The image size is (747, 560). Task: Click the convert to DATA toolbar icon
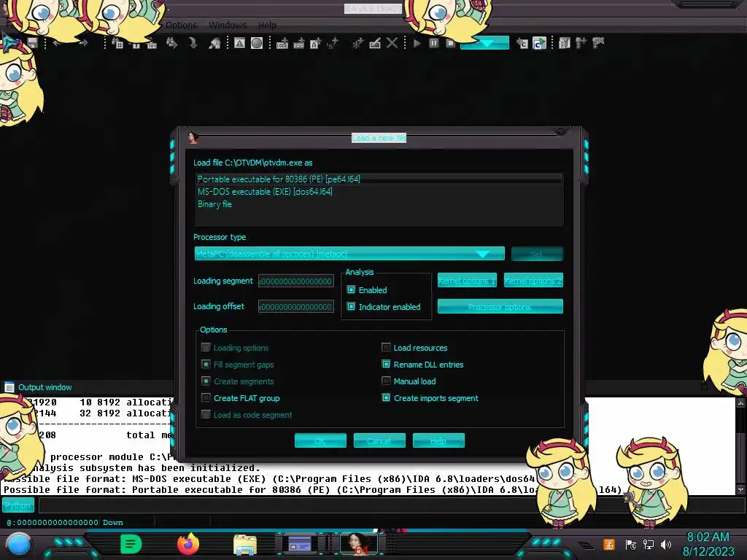click(298, 43)
